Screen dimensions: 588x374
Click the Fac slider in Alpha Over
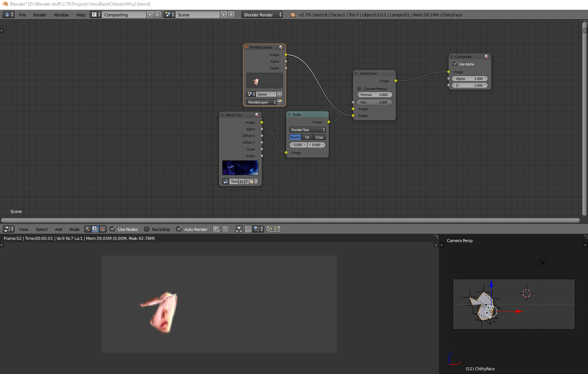pos(374,102)
